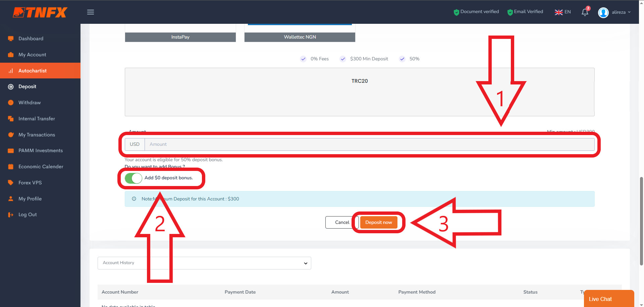This screenshot has height=307, width=644.
Task: Open My Transactions from sidebar
Action: click(x=37, y=135)
